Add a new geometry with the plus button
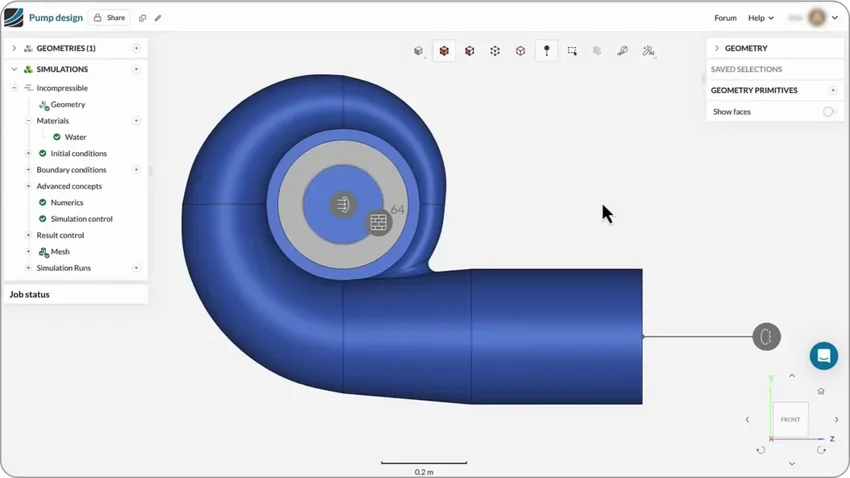The height and width of the screenshot is (478, 850). [136, 48]
